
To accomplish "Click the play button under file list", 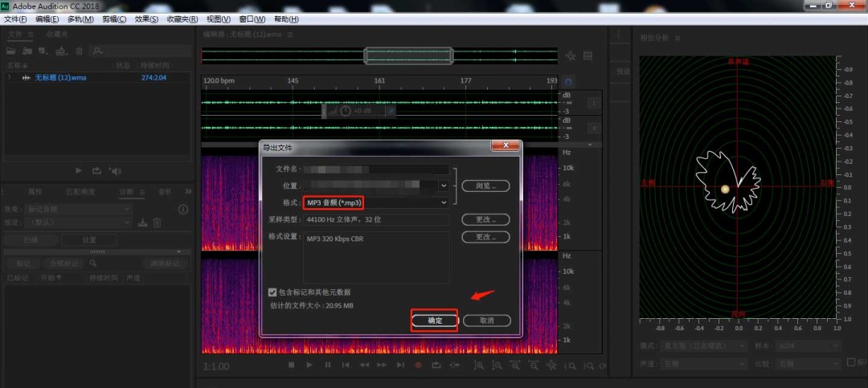I will (79, 170).
